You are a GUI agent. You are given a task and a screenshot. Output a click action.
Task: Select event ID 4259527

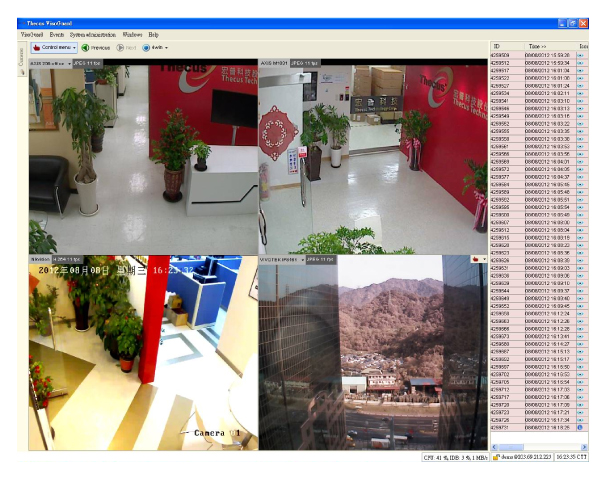[x=500, y=86]
